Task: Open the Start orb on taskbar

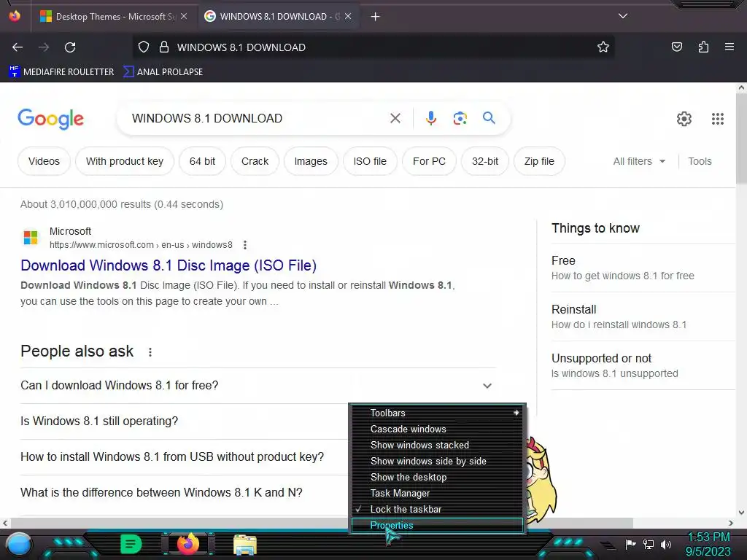Action: (18, 544)
